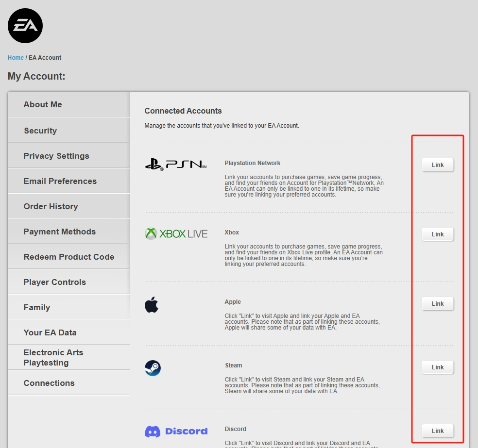Viewport: 478px width, 448px height.
Task: Open Redeem Product Code page
Action: [x=69, y=257]
